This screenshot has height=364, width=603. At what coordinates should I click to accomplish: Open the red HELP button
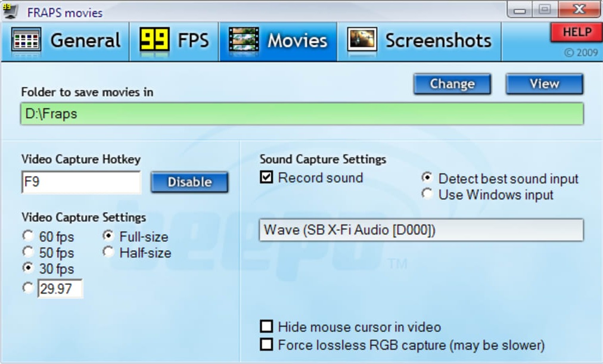tap(576, 32)
